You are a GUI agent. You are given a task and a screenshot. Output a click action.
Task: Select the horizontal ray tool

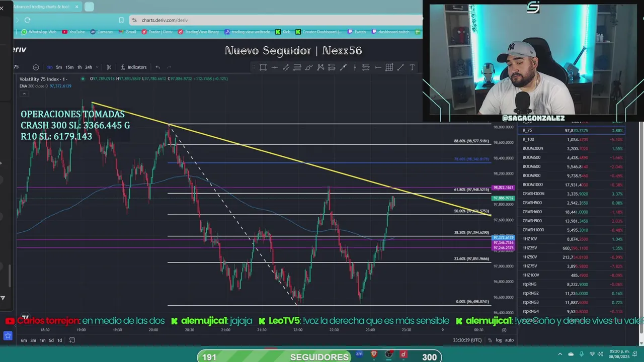(377, 67)
